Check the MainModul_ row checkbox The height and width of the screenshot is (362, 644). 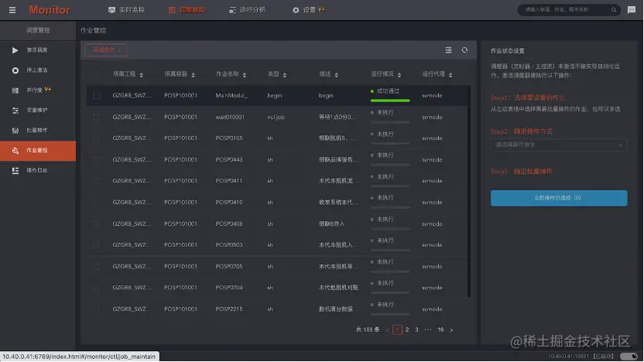(97, 96)
